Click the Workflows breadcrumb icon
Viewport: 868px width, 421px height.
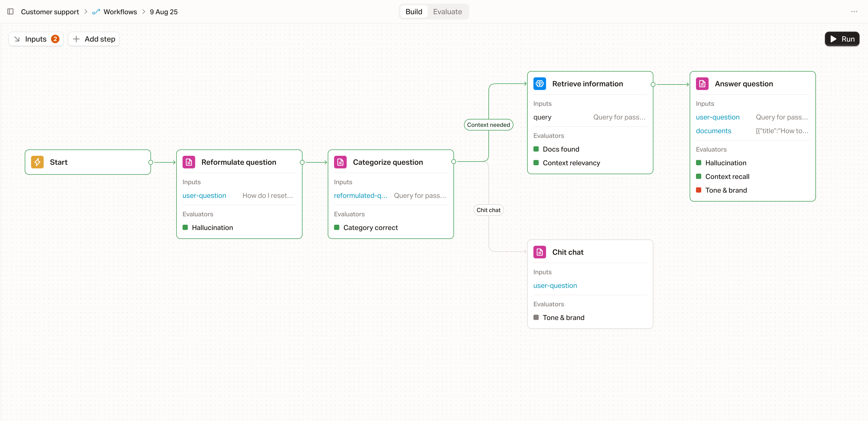click(x=96, y=12)
